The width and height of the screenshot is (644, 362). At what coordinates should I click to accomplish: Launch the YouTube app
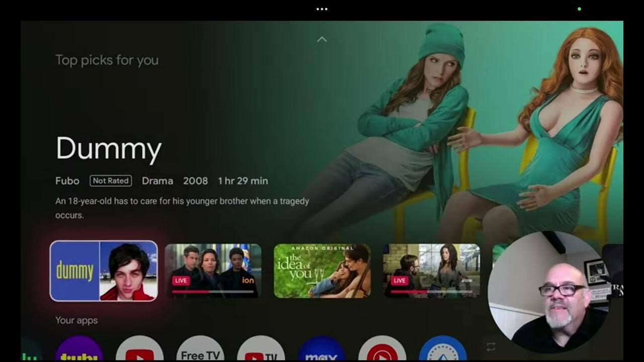tap(139, 349)
